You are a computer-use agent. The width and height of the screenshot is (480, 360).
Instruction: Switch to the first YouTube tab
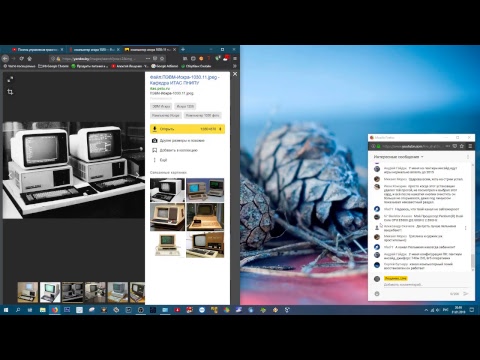point(38,49)
